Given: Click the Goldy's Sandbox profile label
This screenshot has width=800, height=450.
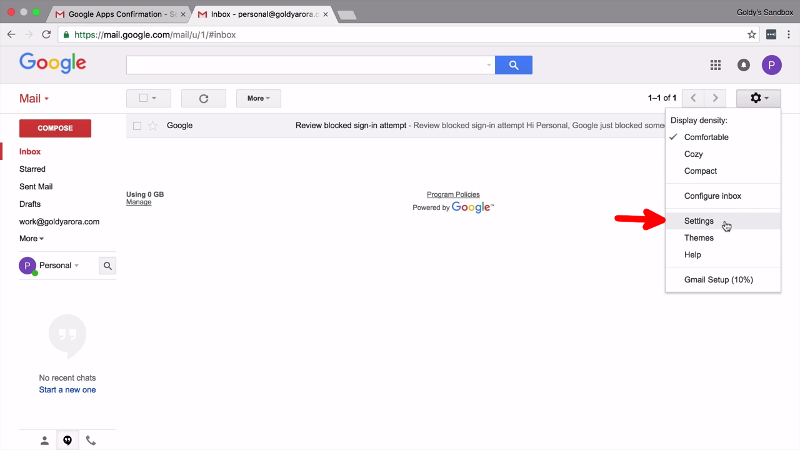Looking at the screenshot, I should (764, 12).
